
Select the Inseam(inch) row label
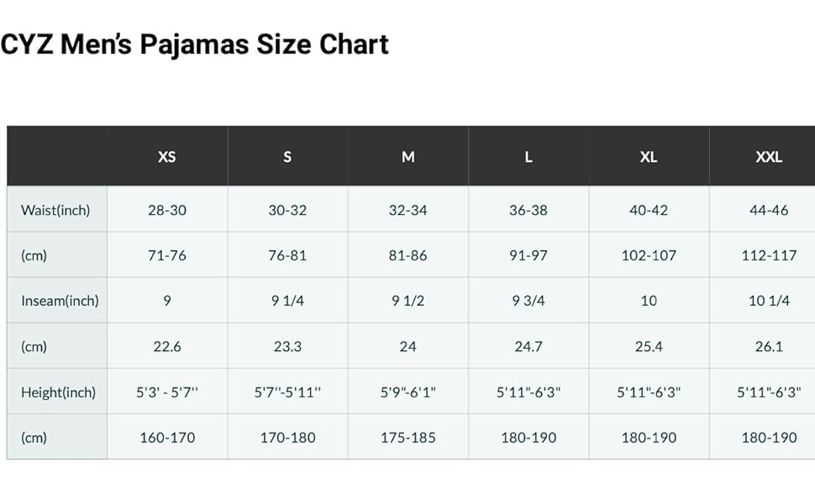point(60,301)
